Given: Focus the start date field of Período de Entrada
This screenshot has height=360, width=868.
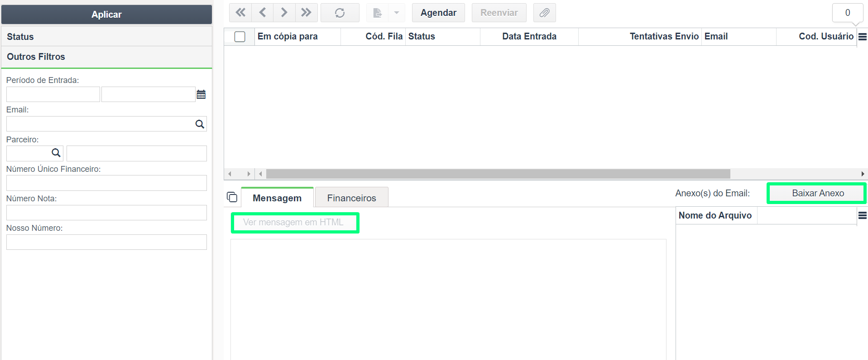Looking at the screenshot, I should 53,94.
